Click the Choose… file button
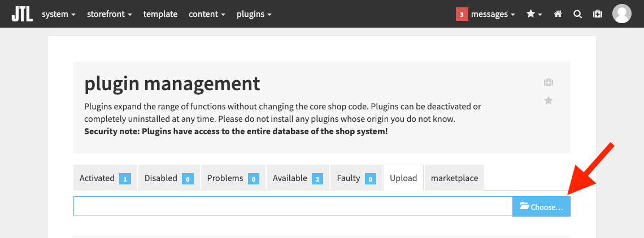 pyautogui.click(x=541, y=207)
